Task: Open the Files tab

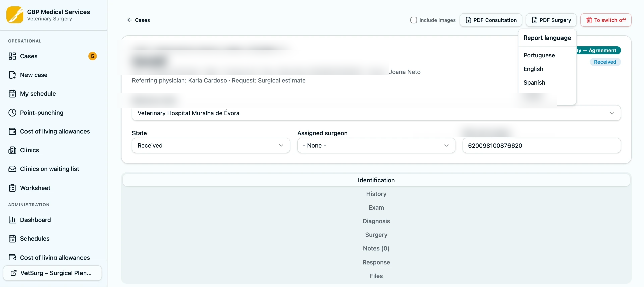Action: (376, 276)
